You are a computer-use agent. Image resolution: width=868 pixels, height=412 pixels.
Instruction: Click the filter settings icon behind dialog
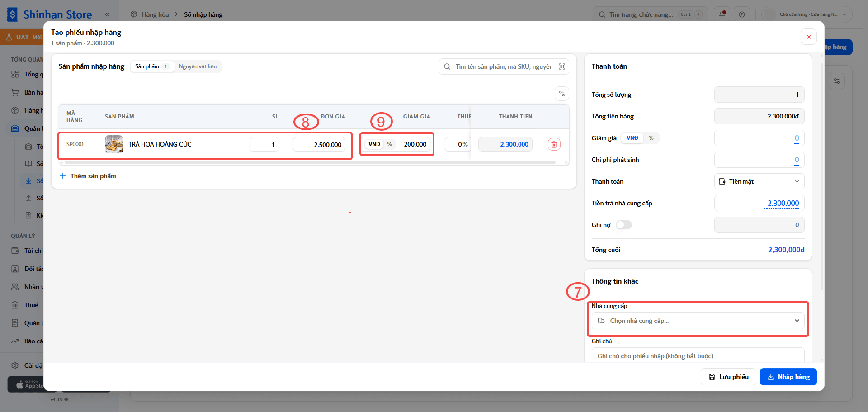837,81
